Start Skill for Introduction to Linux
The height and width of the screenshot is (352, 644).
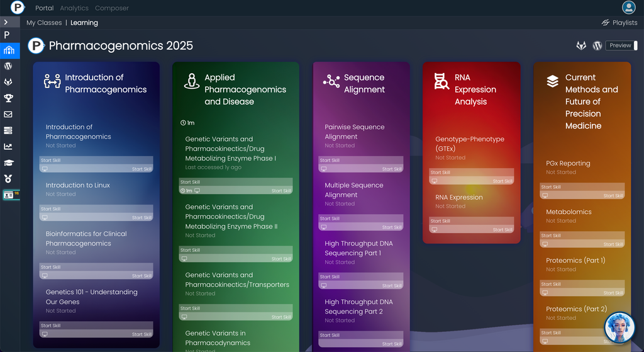[96, 213]
